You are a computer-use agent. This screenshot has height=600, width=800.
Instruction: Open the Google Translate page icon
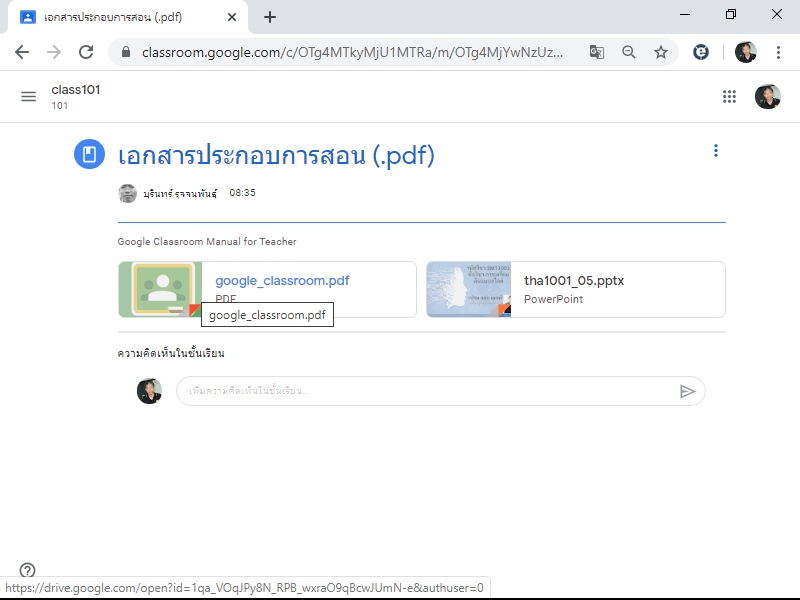pyautogui.click(x=596, y=52)
